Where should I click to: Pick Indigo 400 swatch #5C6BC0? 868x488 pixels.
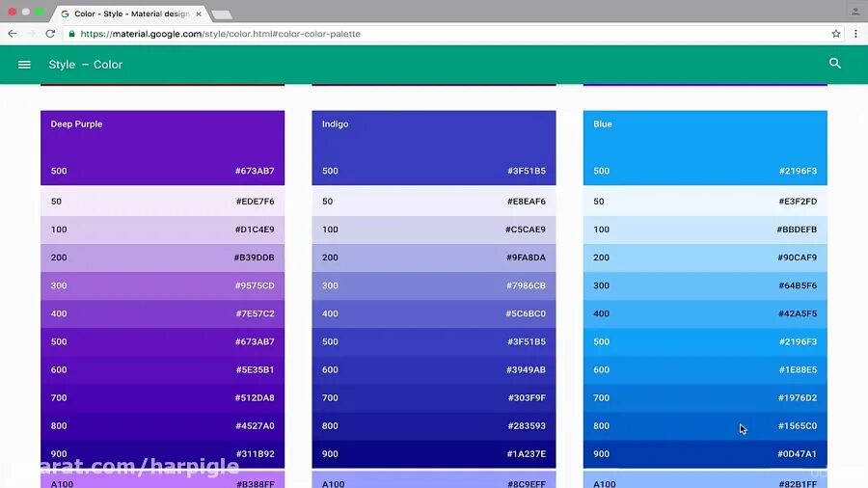pyautogui.click(x=433, y=313)
